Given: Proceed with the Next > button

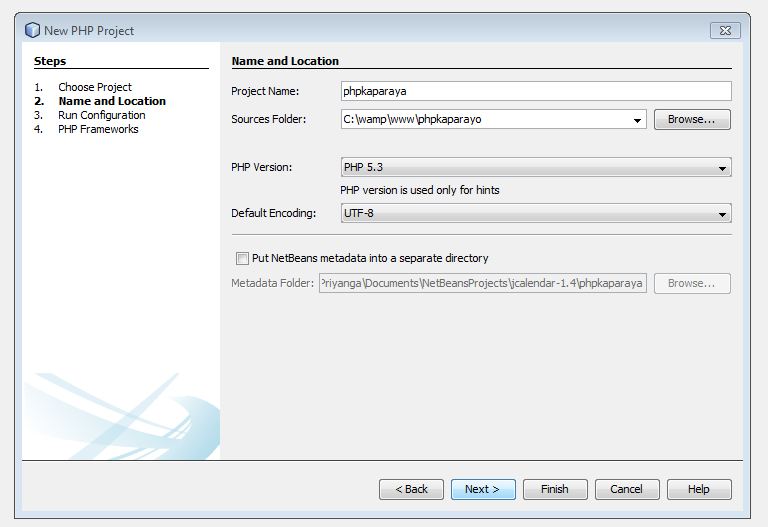Looking at the screenshot, I should click(x=483, y=489).
